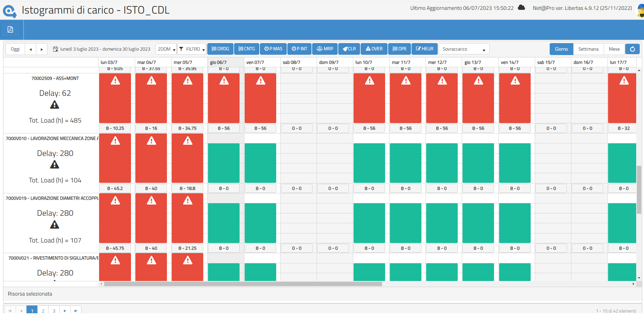Expand the ZOOM options dropdown
The width and height of the screenshot is (644, 317).
click(x=166, y=49)
